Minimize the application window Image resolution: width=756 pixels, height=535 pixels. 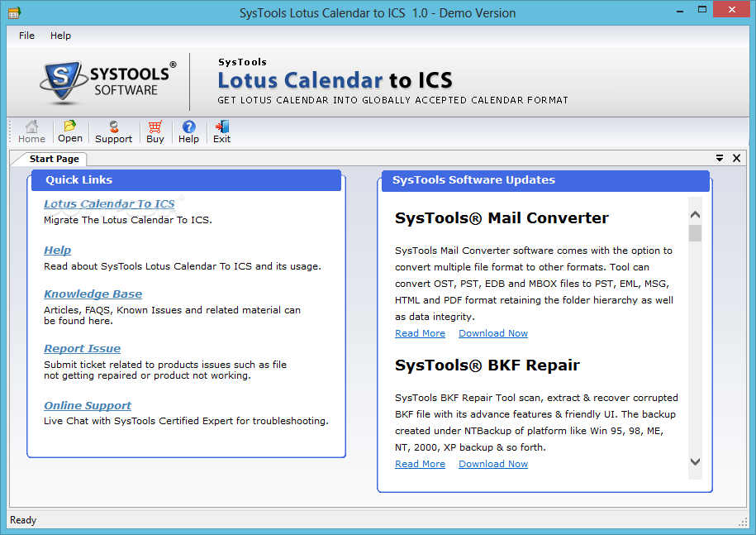(680, 10)
